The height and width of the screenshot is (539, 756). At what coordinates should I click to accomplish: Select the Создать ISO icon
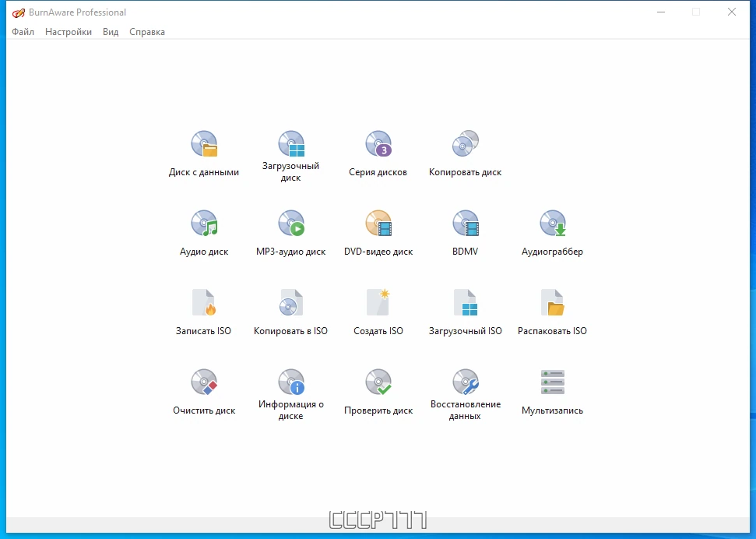coord(378,302)
